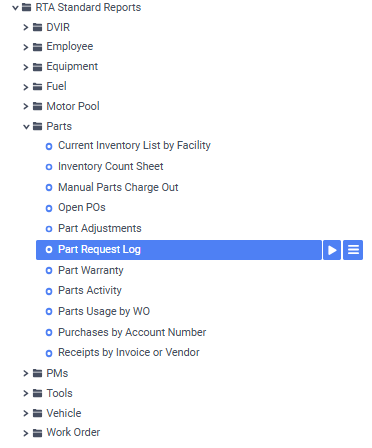Expand the Vehicle folder chevron
The image size is (372, 448).
point(26,414)
